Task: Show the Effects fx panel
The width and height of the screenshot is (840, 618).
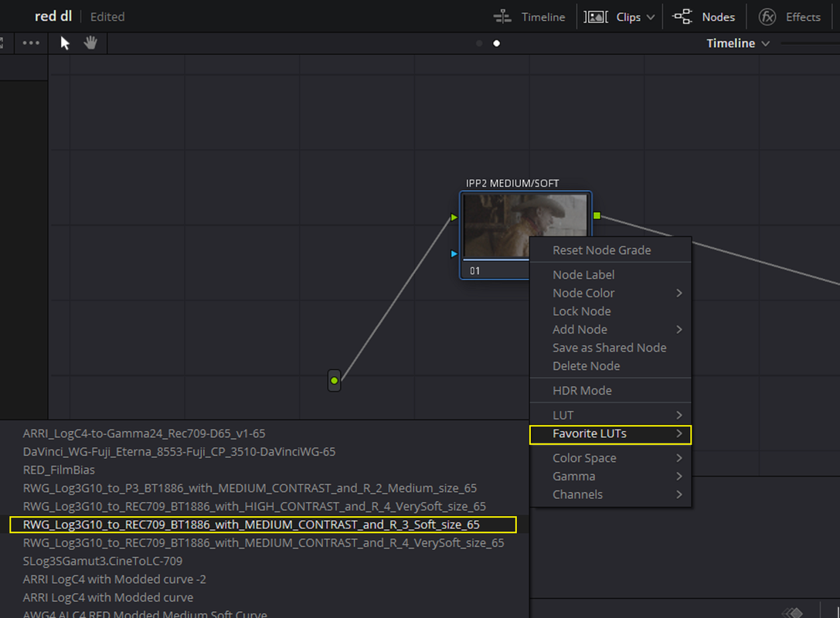Action: (x=767, y=17)
